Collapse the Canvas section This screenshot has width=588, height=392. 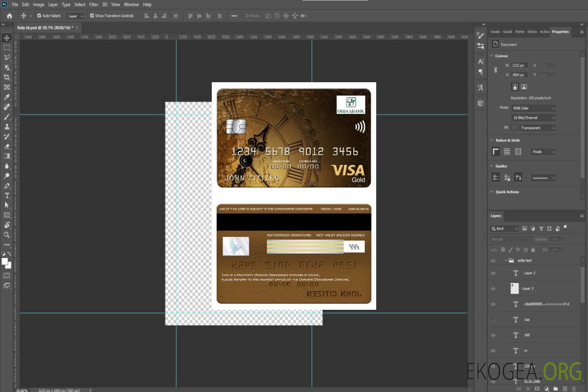click(x=492, y=56)
